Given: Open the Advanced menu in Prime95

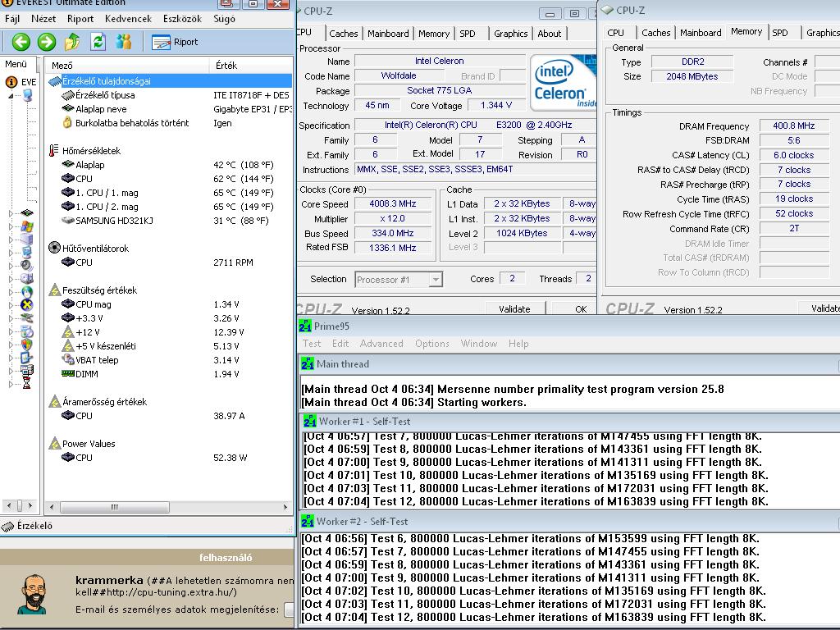Looking at the screenshot, I should 381,344.
